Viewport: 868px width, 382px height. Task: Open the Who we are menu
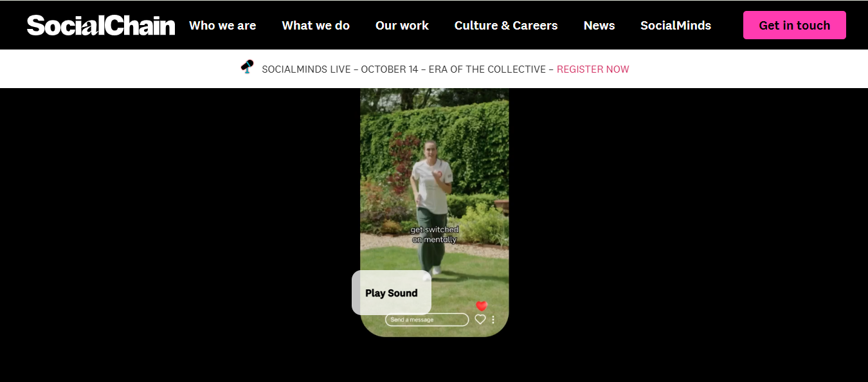tap(222, 26)
